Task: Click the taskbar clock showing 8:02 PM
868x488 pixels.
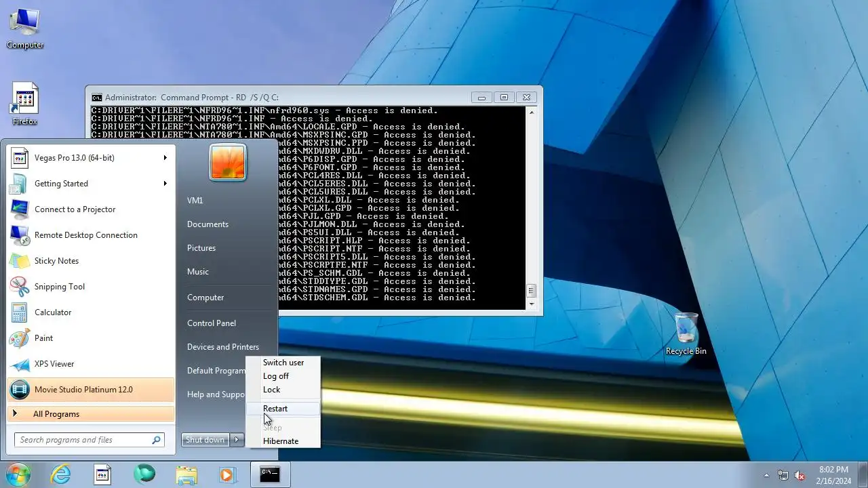Action: coord(833,475)
